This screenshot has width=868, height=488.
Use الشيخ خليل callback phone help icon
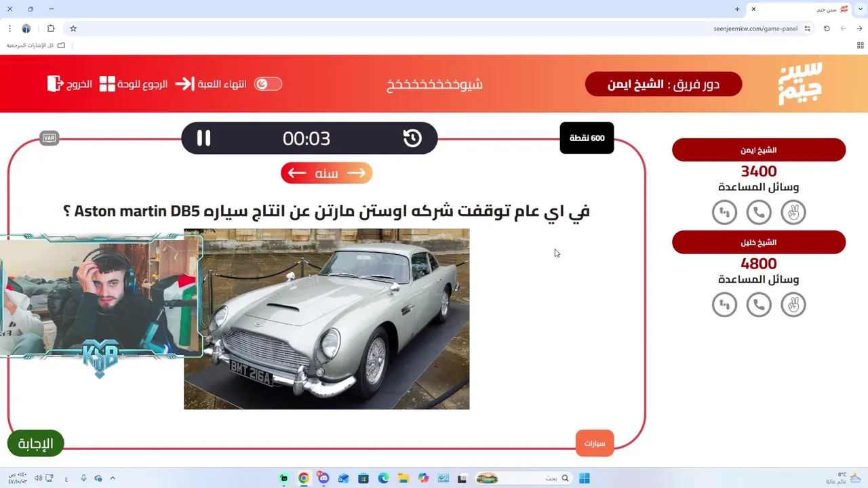pos(724,305)
